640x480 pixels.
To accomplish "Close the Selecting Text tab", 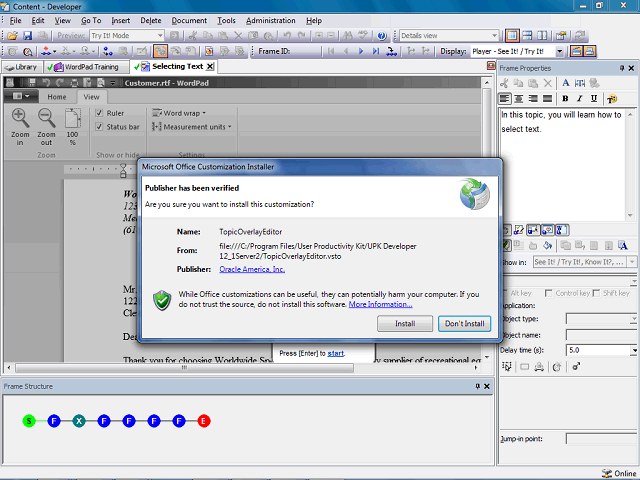I will coord(210,67).
